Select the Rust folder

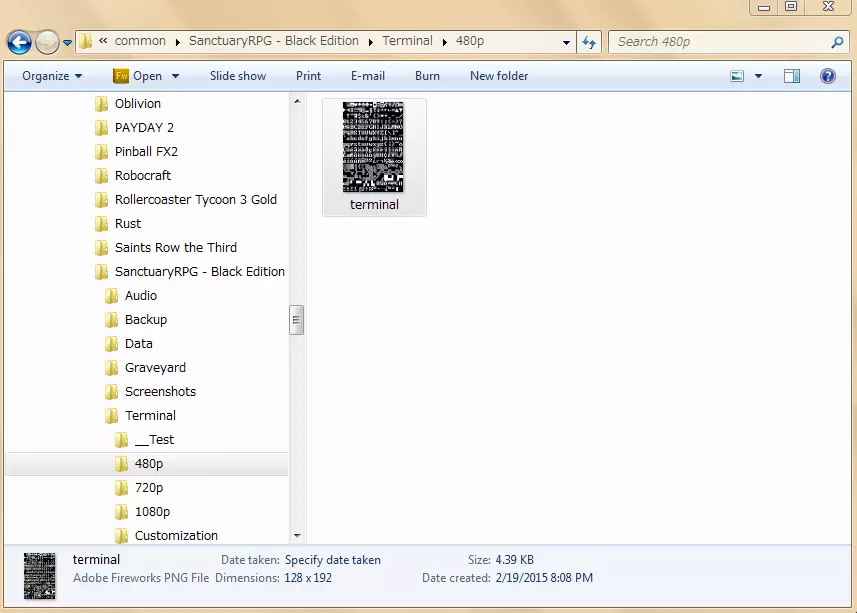128,223
